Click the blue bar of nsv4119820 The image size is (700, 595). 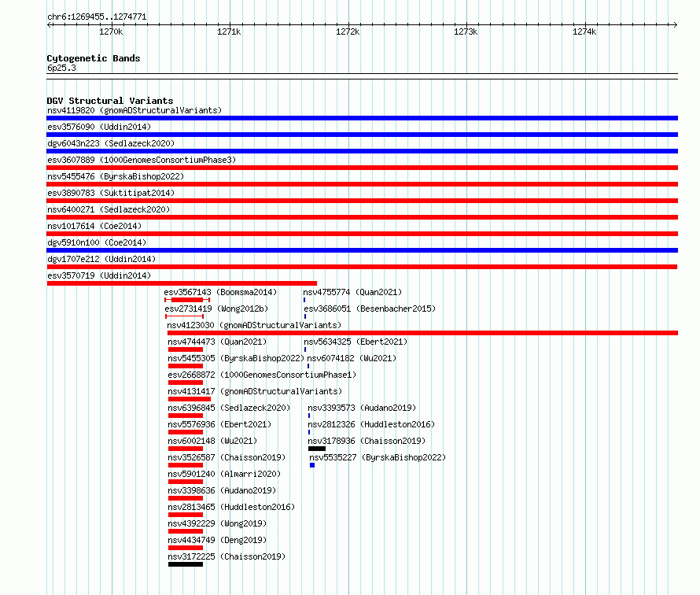tap(363, 118)
